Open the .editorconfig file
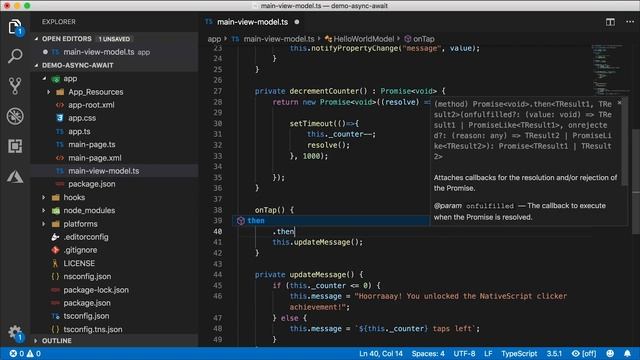 [x=114, y=237]
